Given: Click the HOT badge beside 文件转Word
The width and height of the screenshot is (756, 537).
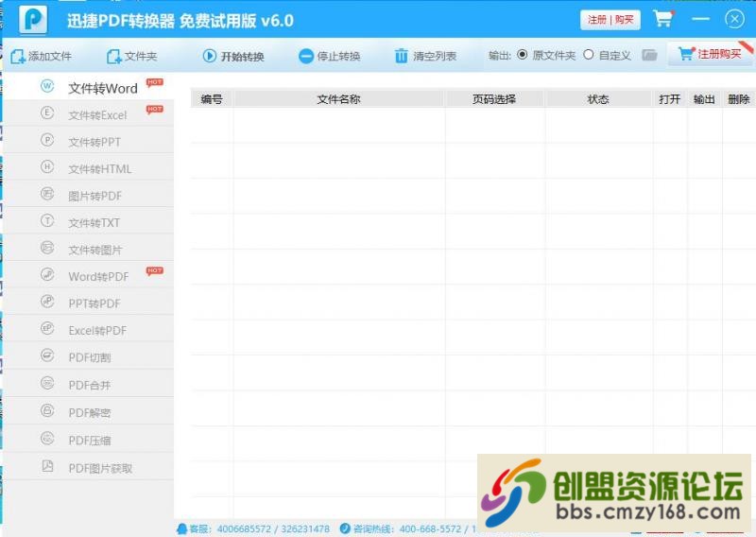Looking at the screenshot, I should pyautogui.click(x=155, y=82).
